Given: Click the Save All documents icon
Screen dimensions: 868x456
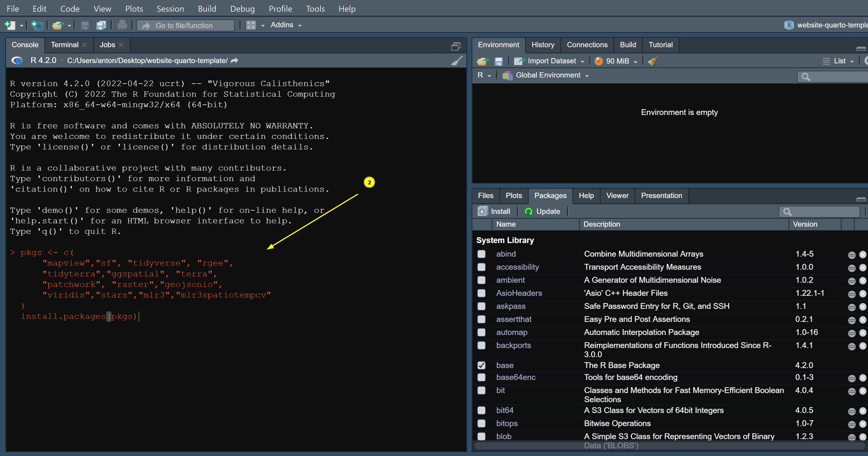Looking at the screenshot, I should point(101,25).
